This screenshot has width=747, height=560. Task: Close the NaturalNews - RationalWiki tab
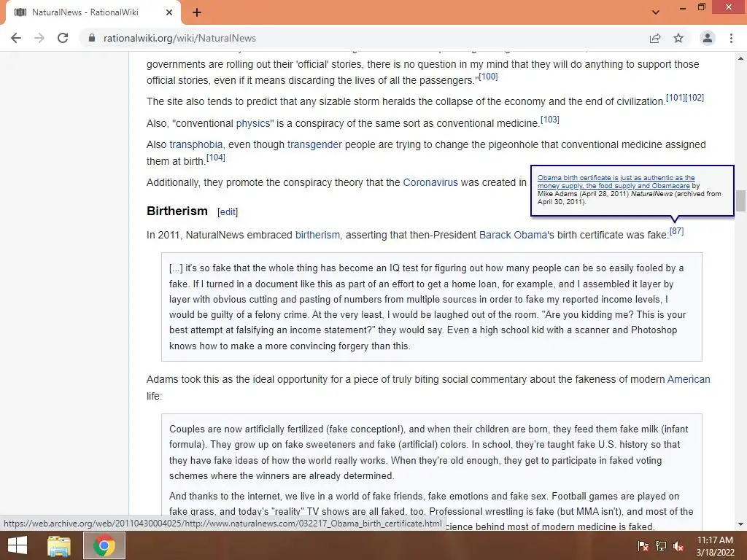click(169, 12)
